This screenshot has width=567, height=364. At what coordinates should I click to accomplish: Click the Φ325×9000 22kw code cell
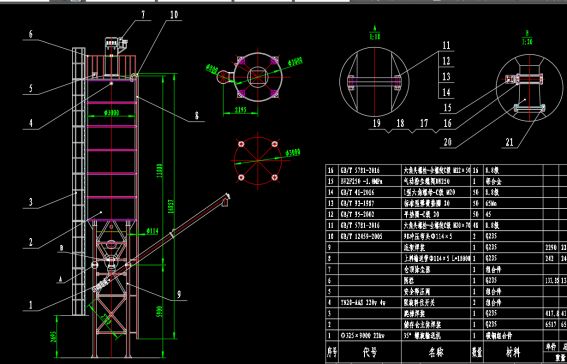[362, 336]
